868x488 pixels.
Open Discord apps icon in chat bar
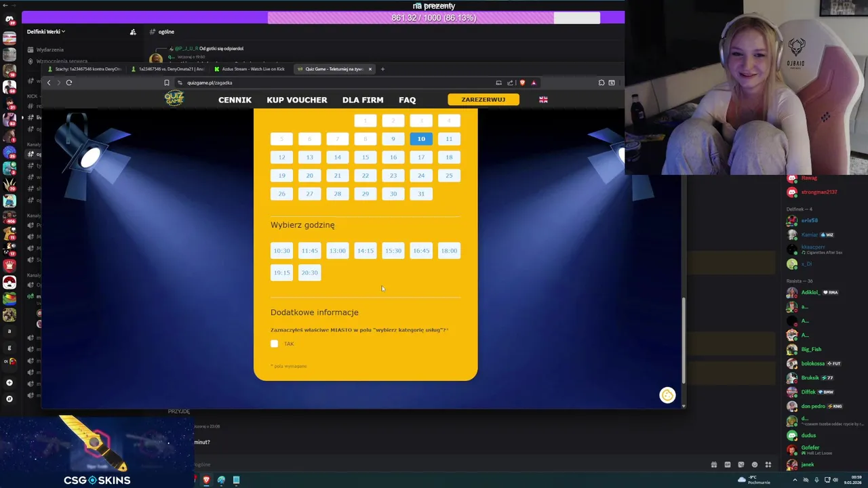768,465
